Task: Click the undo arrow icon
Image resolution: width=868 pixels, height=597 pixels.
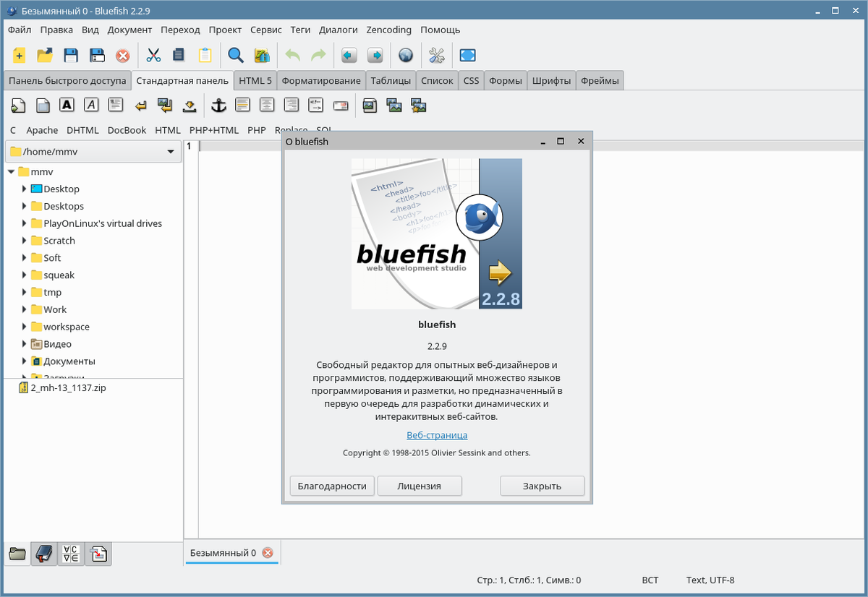Action: click(292, 55)
